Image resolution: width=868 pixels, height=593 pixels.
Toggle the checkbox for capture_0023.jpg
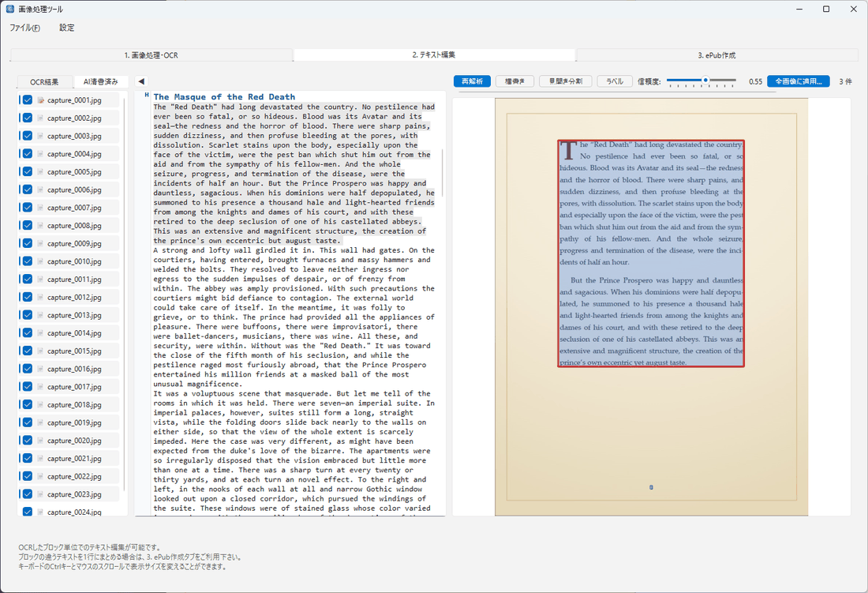(27, 494)
